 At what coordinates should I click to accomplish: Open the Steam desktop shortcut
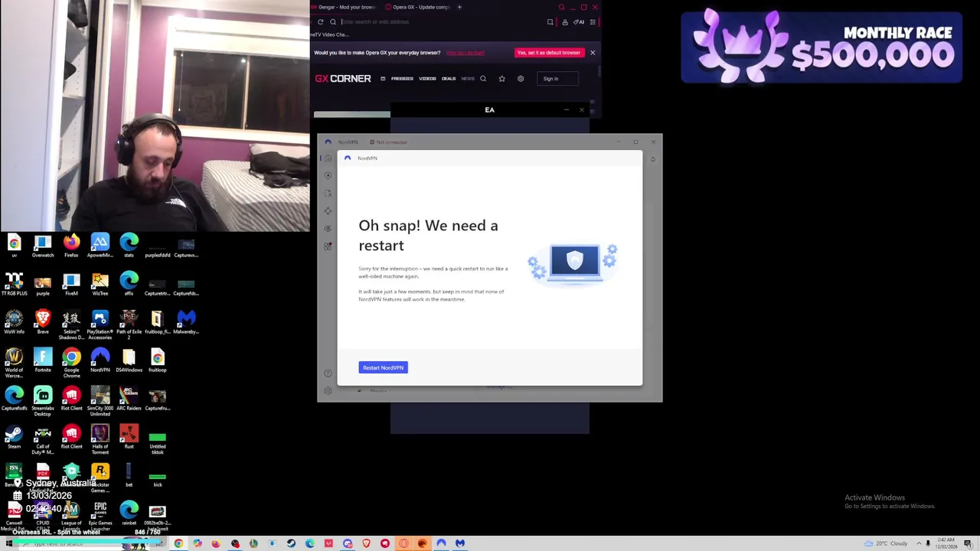(x=14, y=438)
